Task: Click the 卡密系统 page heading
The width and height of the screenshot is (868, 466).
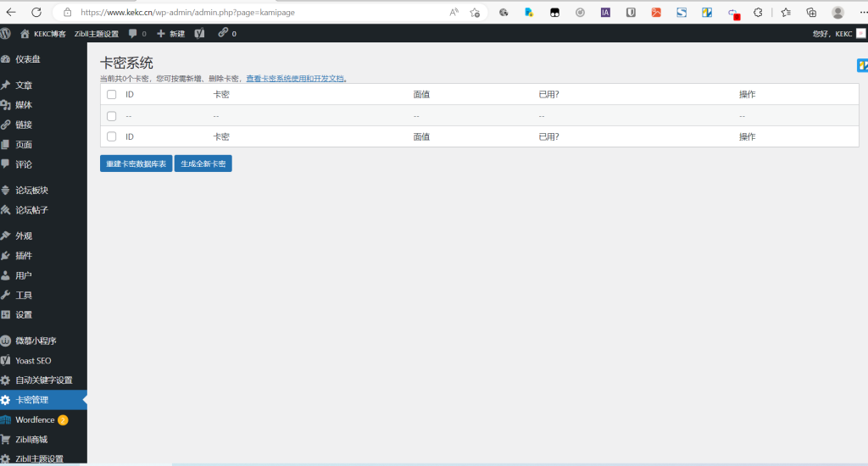Action: click(127, 63)
